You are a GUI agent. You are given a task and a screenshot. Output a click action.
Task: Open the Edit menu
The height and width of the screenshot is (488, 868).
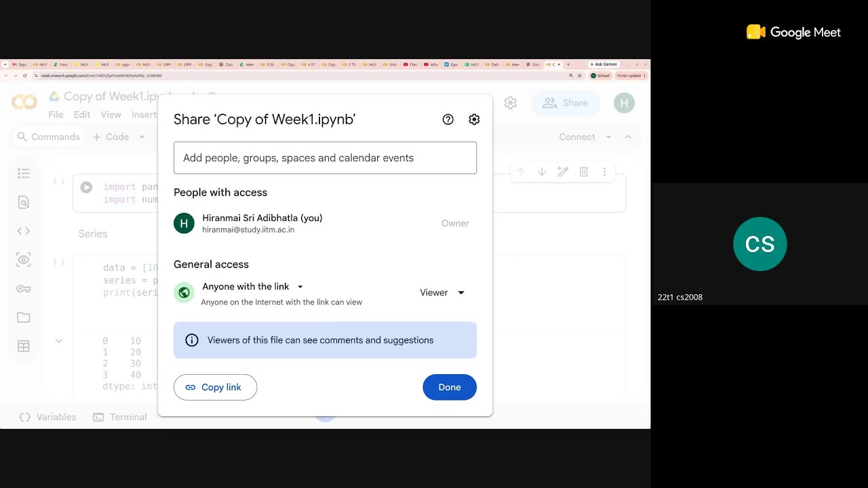pos(82,115)
